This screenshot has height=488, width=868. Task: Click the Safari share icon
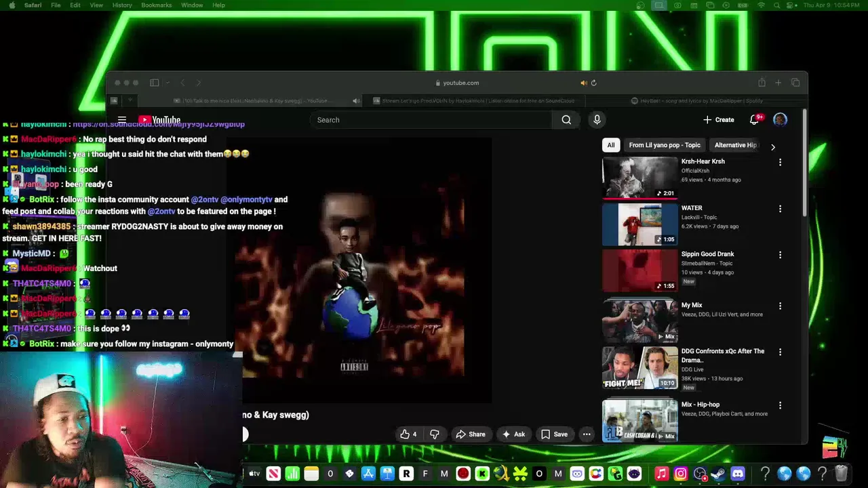coord(762,83)
